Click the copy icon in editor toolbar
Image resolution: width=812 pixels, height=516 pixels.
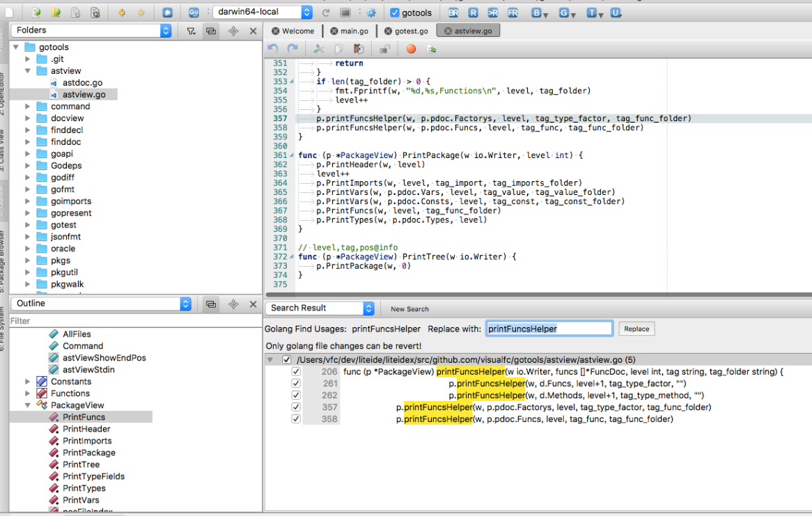point(338,49)
